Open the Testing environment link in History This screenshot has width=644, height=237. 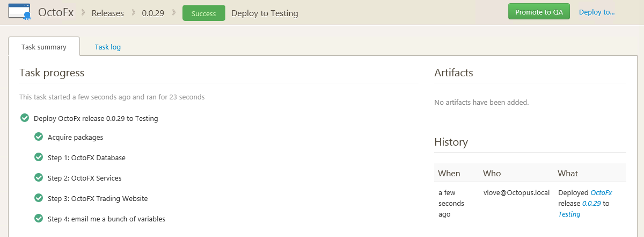569,214
